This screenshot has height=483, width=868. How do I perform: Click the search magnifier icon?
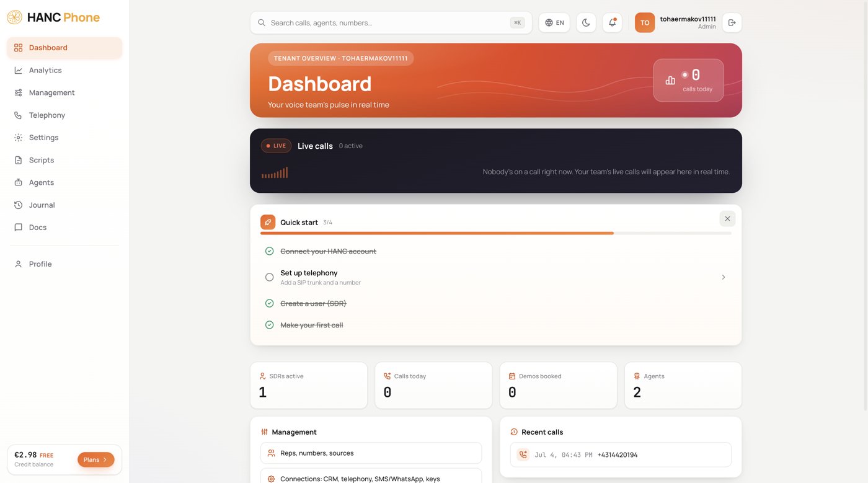point(262,23)
